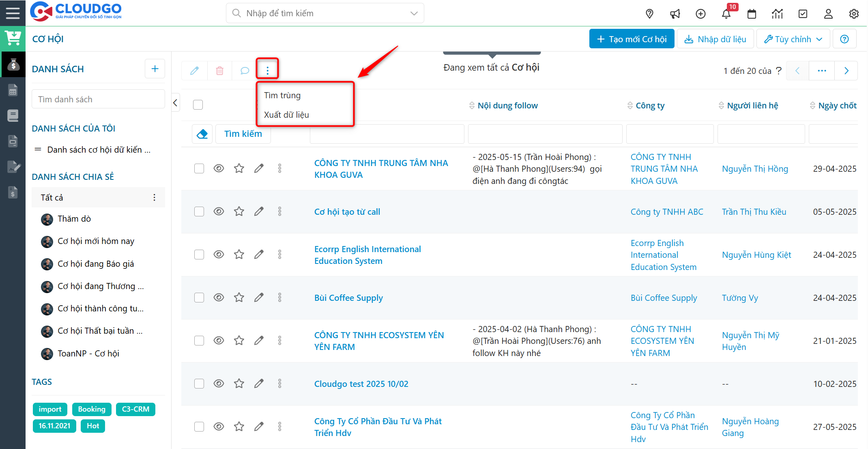
Task: Open the Bùi Coffee Supply opportunity link
Action: [348, 298]
